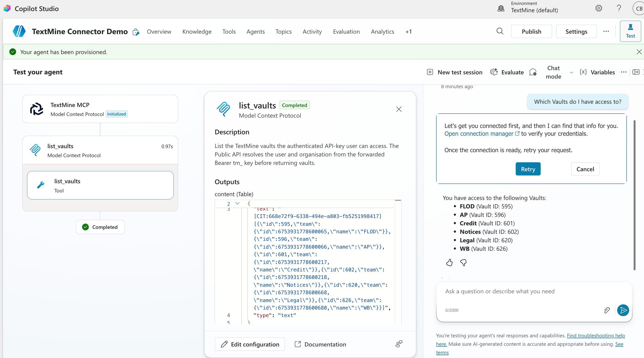Close the list_vaults details panel
The height and width of the screenshot is (358, 644).
(399, 109)
